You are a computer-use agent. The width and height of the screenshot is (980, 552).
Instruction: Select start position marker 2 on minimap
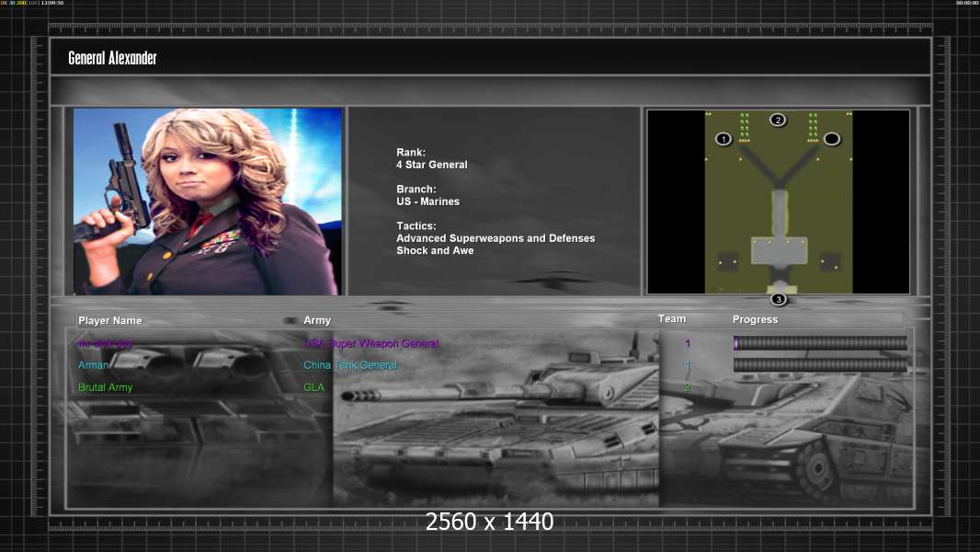778,120
